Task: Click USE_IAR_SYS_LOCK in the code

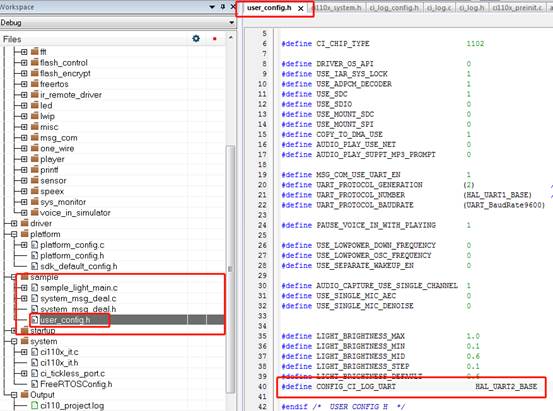Action: point(352,74)
